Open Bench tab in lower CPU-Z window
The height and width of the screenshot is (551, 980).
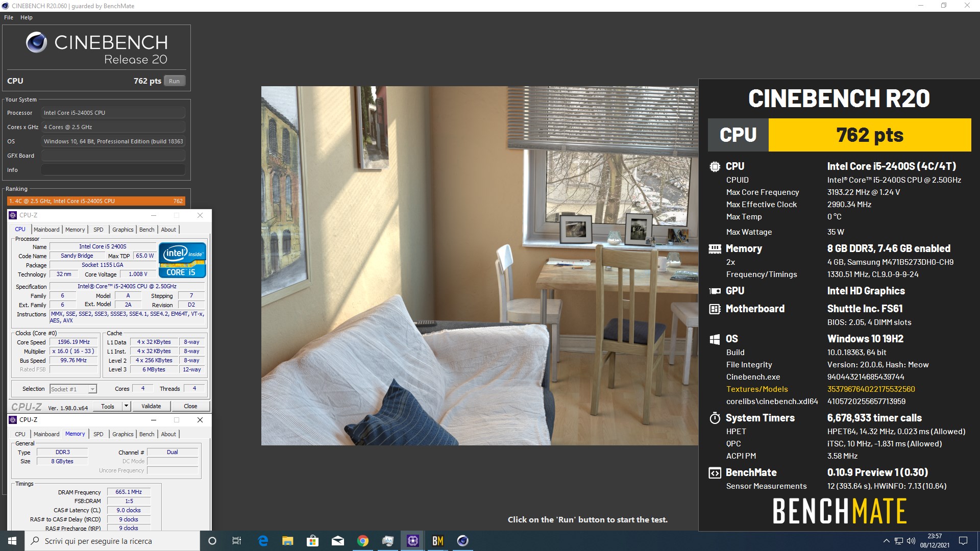pos(147,434)
